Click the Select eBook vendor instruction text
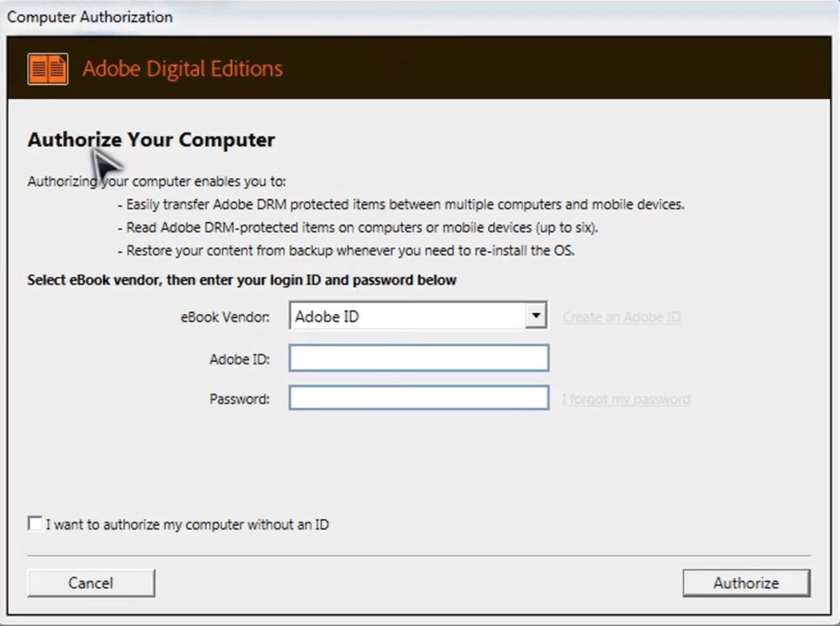The width and height of the screenshot is (840, 626). [242, 280]
